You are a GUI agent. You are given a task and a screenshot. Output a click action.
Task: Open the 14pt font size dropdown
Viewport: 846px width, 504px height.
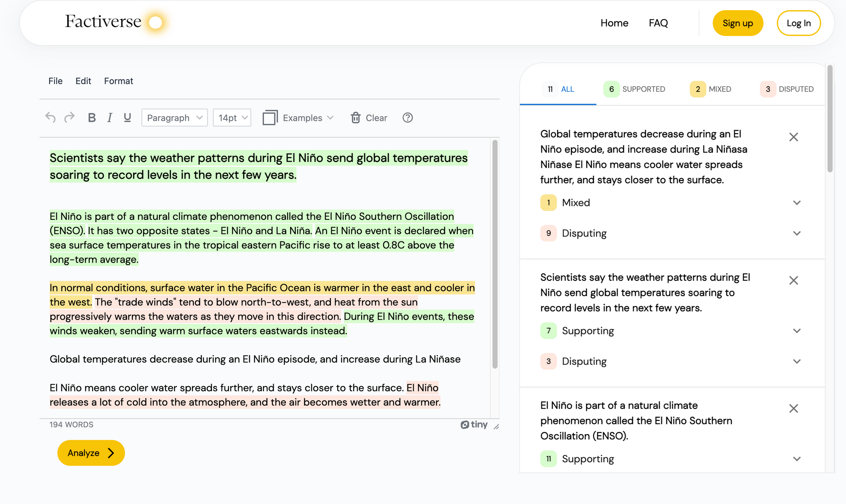tap(232, 118)
